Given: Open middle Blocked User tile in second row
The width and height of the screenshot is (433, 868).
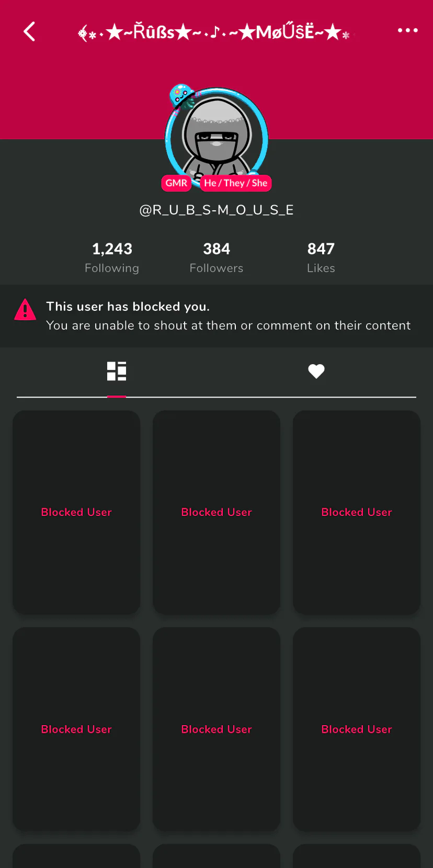Looking at the screenshot, I should tap(216, 729).
